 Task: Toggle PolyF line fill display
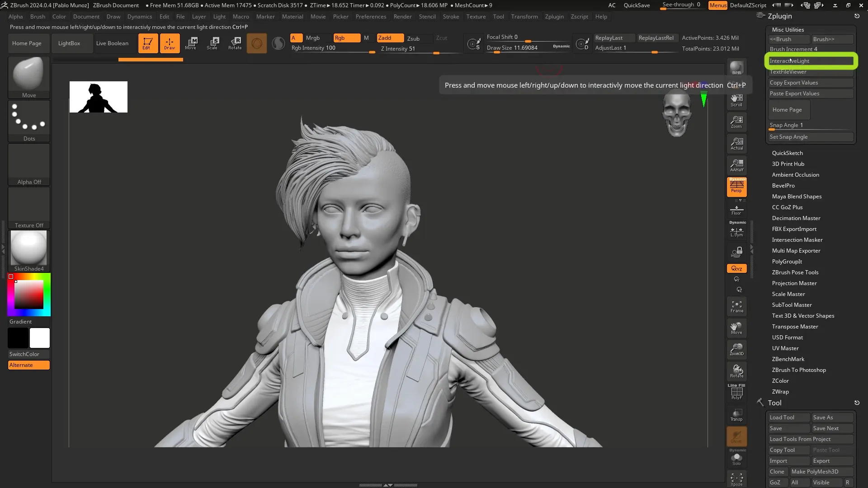tap(736, 392)
